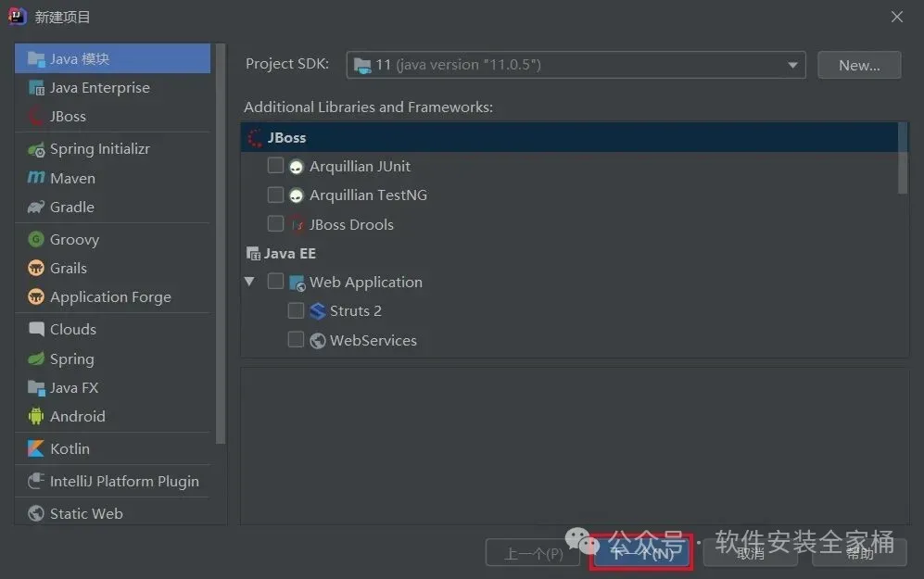The width and height of the screenshot is (924, 579).
Task: Click the Clouds speech-bubble icon
Action: 36,329
